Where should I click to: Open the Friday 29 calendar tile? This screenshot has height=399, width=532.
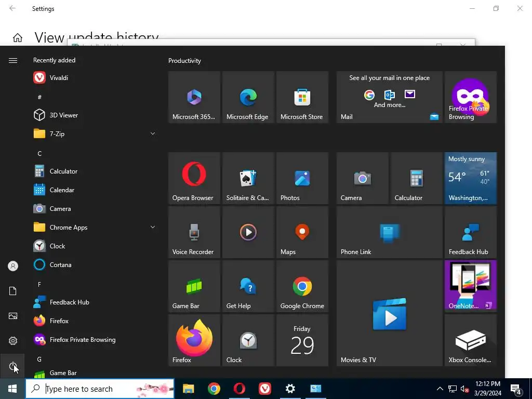tap(302, 340)
